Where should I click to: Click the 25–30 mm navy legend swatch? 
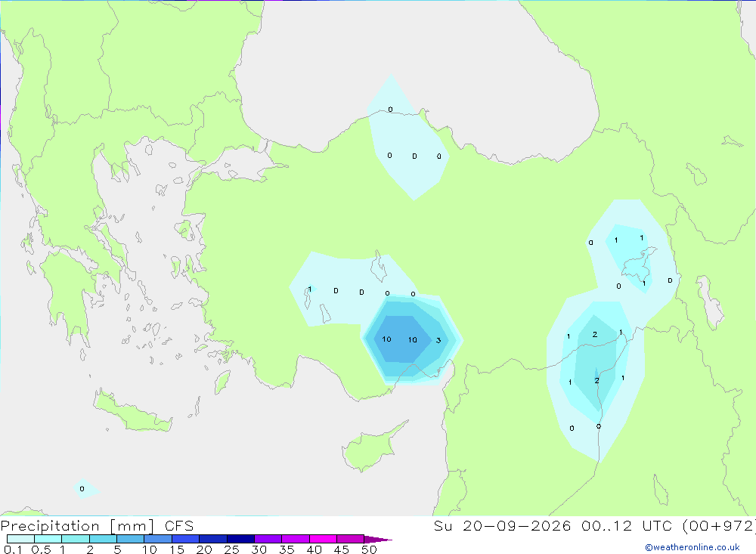point(240,539)
